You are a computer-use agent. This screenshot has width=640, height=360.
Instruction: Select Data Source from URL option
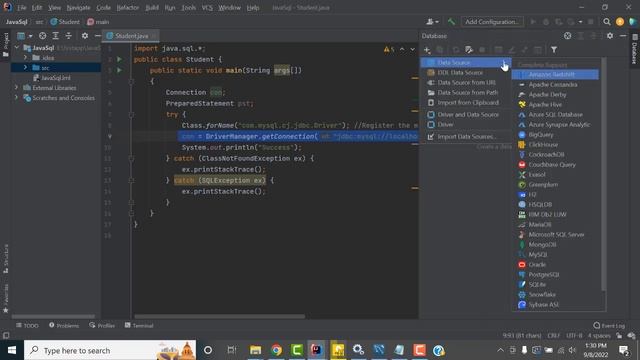point(465,82)
